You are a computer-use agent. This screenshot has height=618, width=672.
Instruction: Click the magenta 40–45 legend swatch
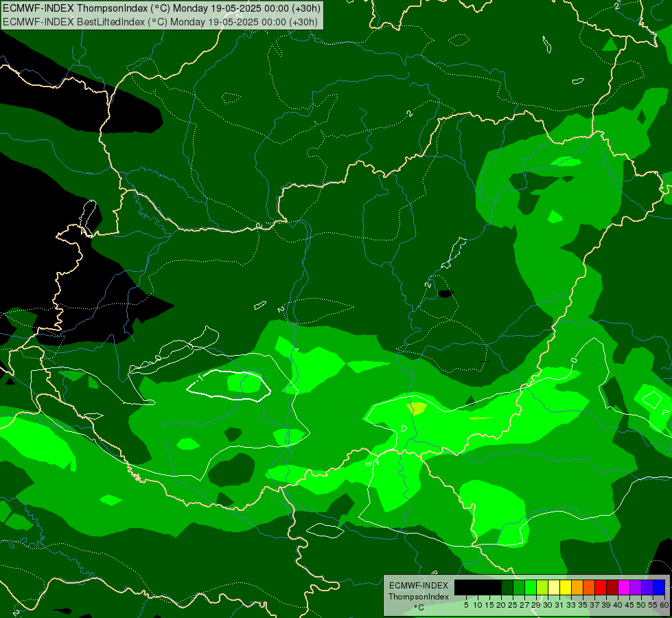coord(623,587)
